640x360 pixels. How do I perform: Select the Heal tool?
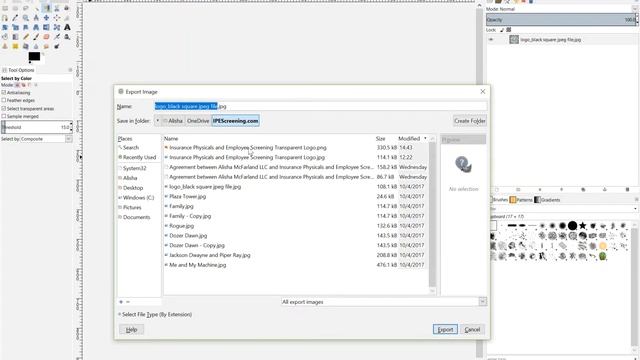pos(15,46)
